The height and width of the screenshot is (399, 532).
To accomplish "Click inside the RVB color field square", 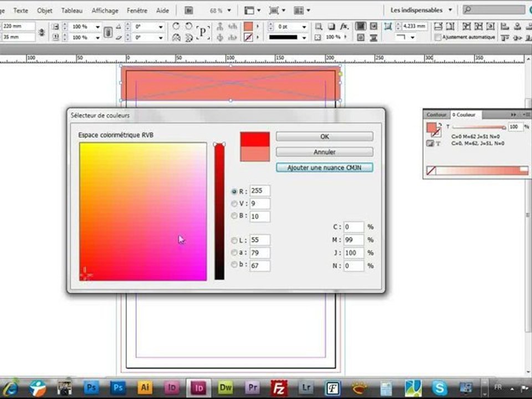I will 143,211.
